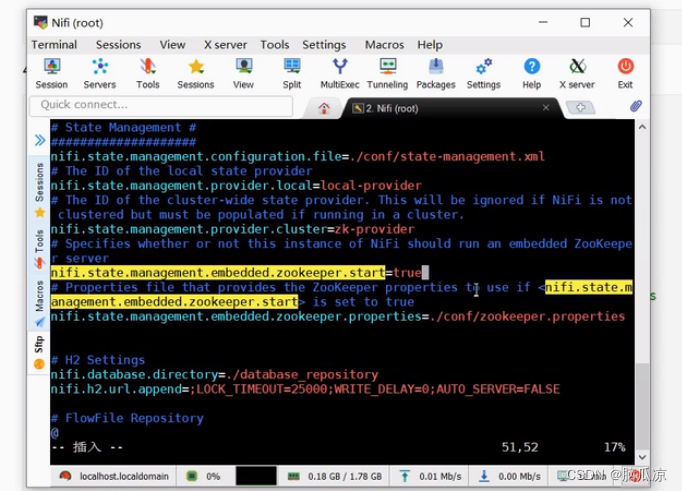This screenshot has width=682, height=491.
Task: Open the X server menu
Action: pyautogui.click(x=225, y=45)
